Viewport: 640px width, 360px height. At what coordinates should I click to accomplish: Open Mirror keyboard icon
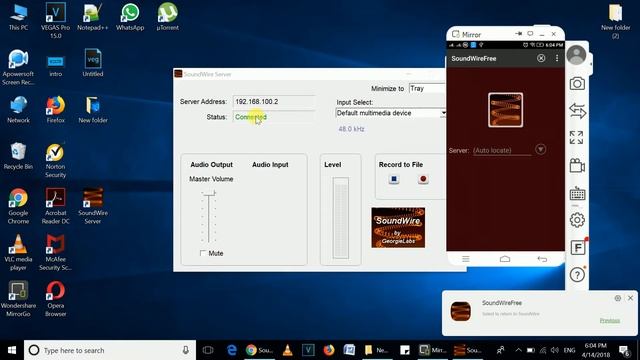point(577,193)
